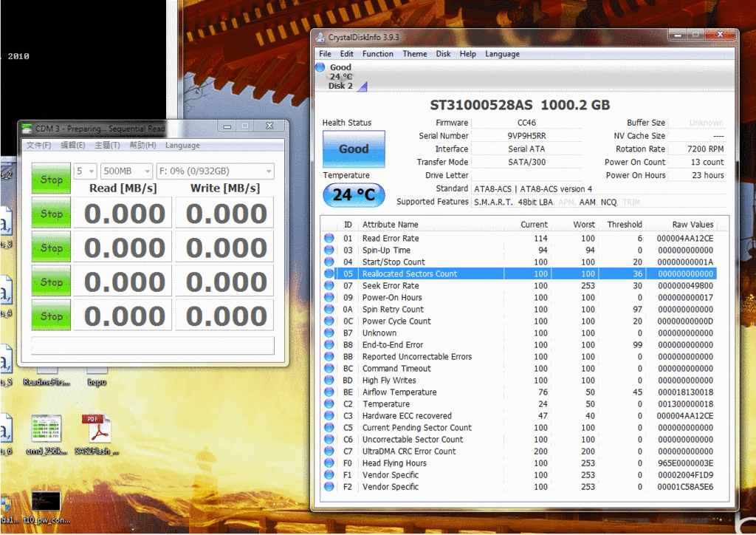The image size is (756, 535).
Task: Open the Language menu in CDM 3
Action: point(182,146)
